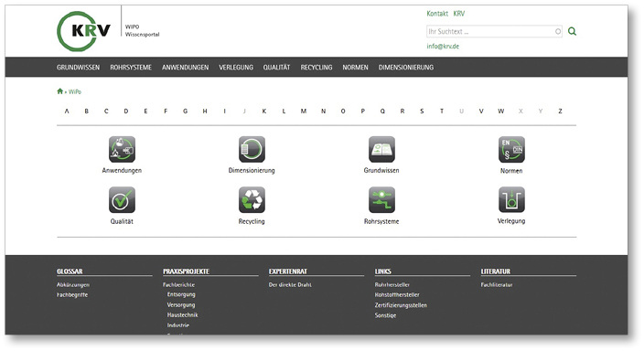Image resolution: width=644 pixels, height=351 pixels.
Task: Follow the KRV link beside Kontakt
Action: [459, 14]
